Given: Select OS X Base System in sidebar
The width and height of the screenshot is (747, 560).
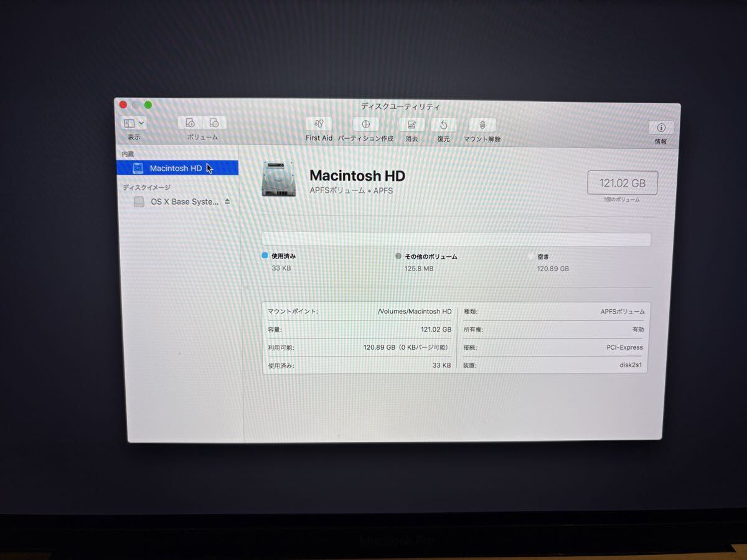Looking at the screenshot, I should (x=184, y=202).
